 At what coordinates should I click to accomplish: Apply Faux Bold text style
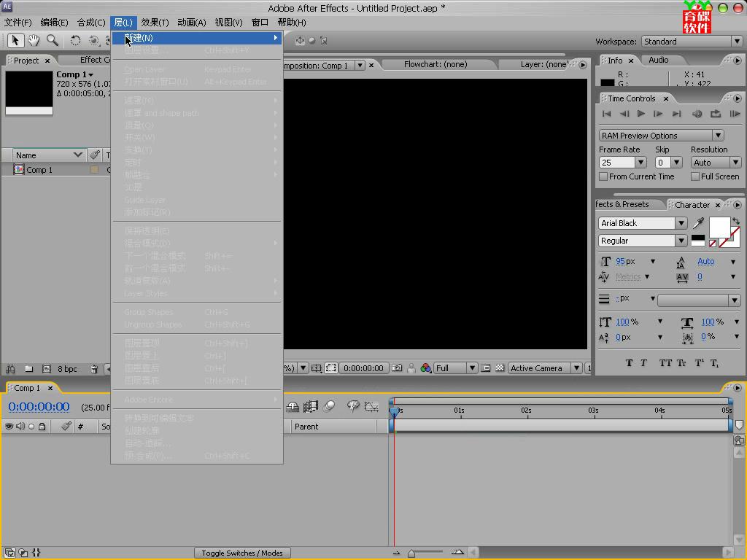[629, 363]
